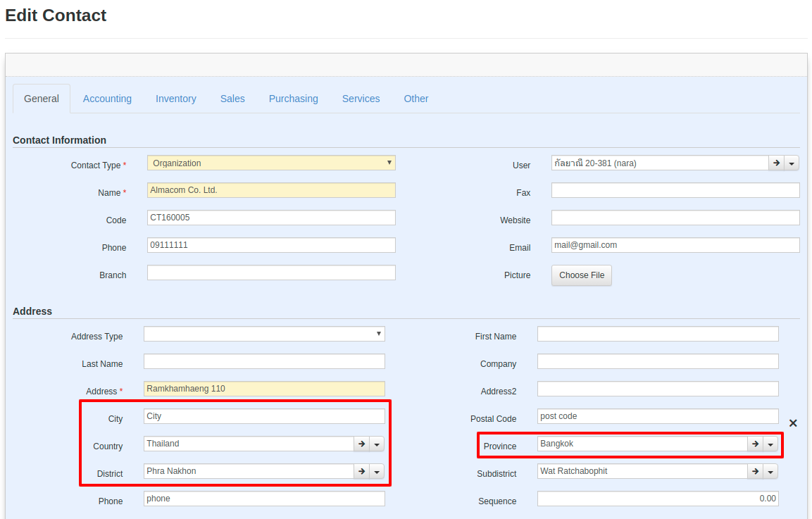Image resolution: width=812 pixels, height=519 pixels.
Task: Expand the User field dropdown caret
Action: point(792,163)
